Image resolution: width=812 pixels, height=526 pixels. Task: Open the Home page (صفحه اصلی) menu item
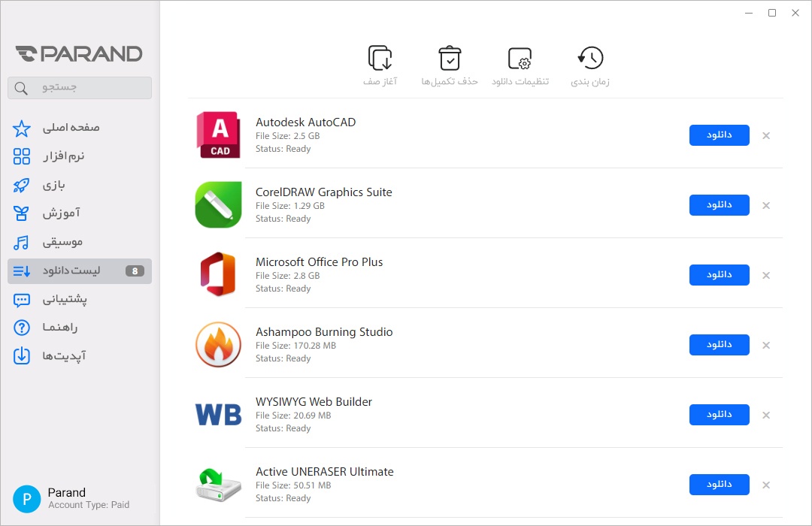[80, 128]
